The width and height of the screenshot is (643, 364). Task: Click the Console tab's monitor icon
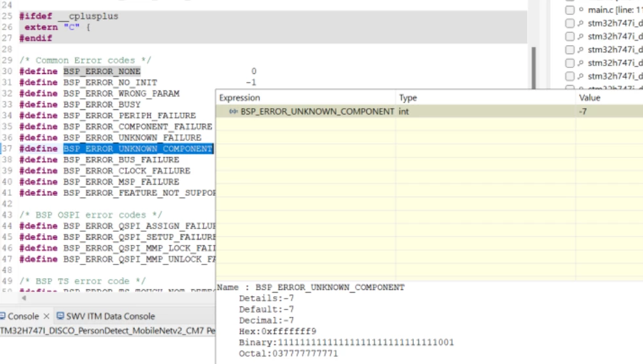tap(3, 316)
